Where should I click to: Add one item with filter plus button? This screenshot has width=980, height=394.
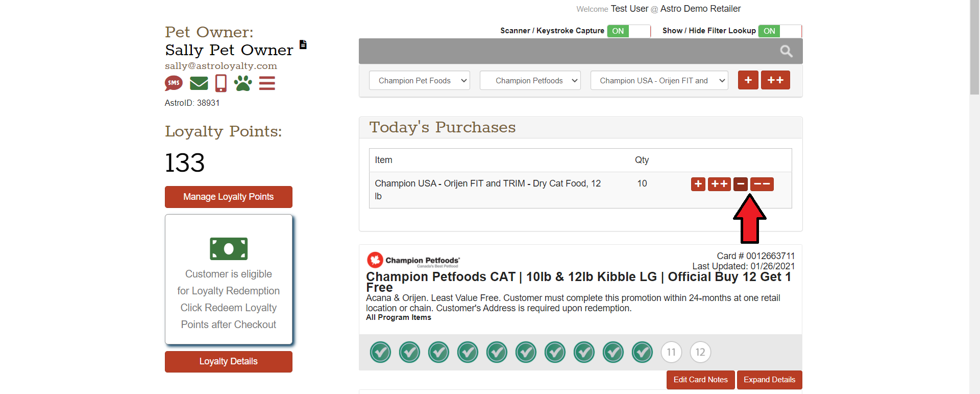tap(748, 80)
